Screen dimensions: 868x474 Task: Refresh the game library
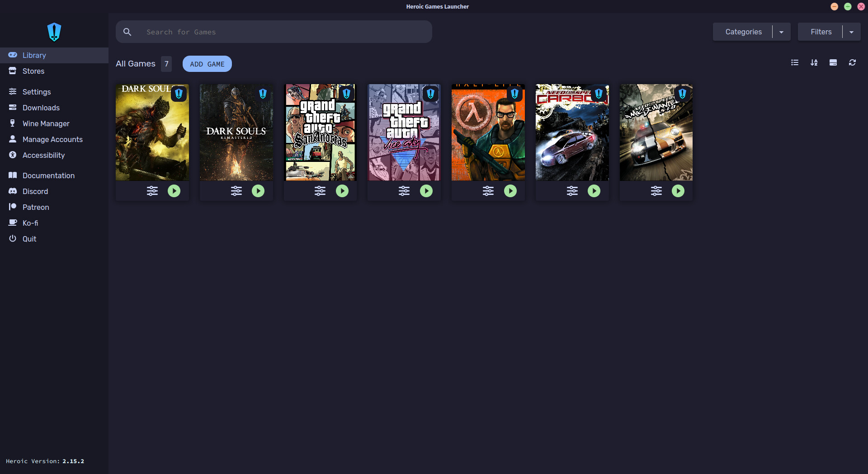tap(852, 62)
